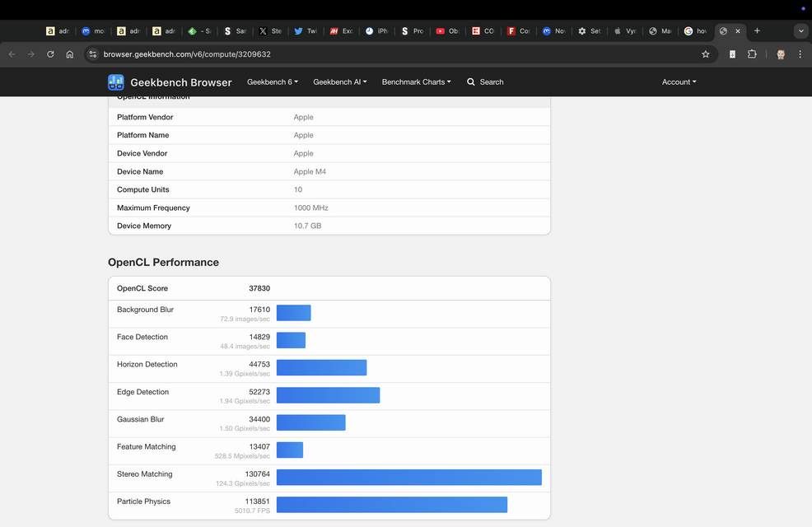Image resolution: width=812 pixels, height=527 pixels.
Task: Click the back navigation arrow
Action: tap(12, 54)
